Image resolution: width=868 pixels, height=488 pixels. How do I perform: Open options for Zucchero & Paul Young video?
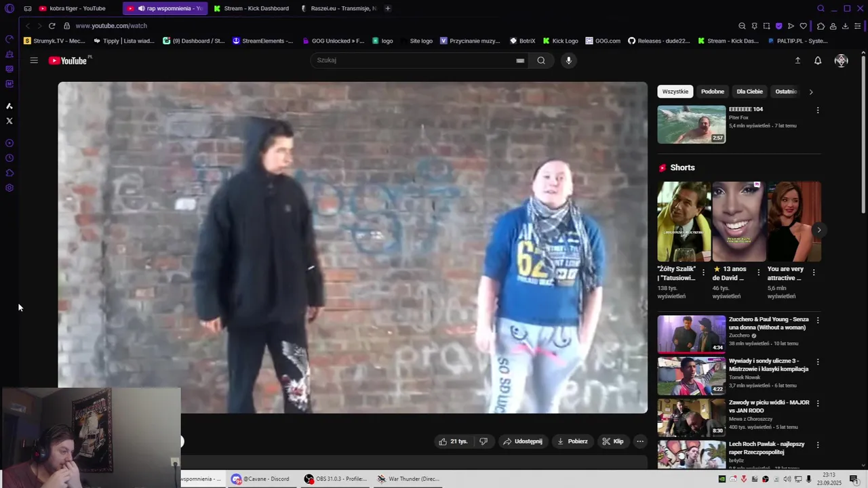[818, 320]
